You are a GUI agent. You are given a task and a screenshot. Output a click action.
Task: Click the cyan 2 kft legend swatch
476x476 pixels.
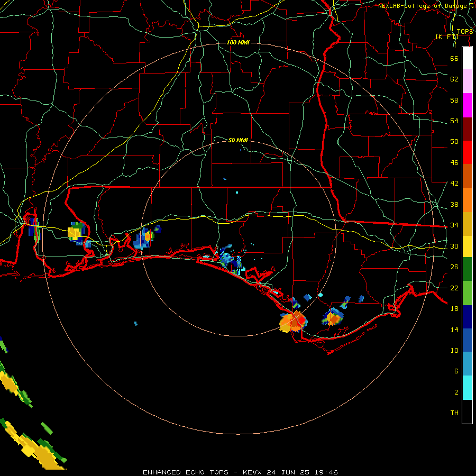click(467, 388)
